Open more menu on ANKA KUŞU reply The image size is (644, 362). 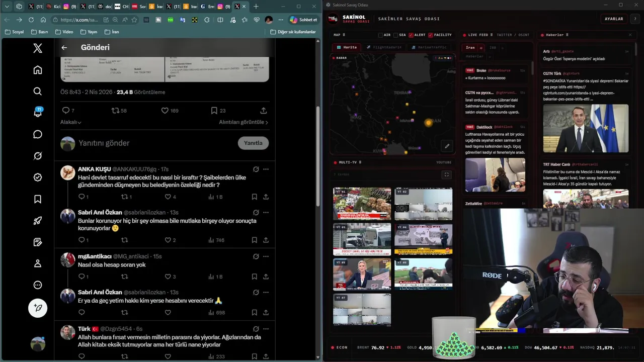point(266,169)
